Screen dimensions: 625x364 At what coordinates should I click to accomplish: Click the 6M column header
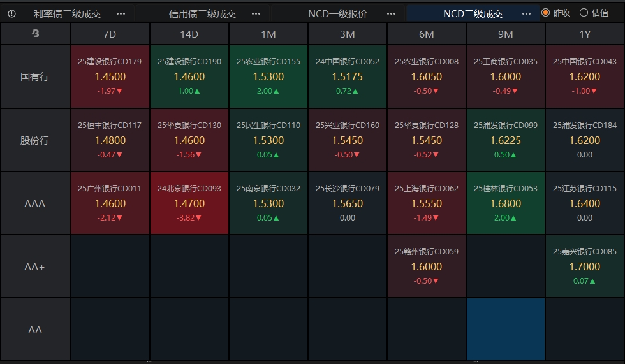[x=427, y=34]
